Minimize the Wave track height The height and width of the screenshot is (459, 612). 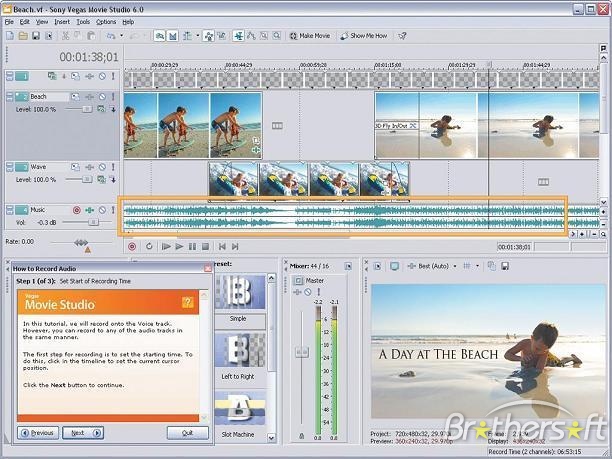(x=9, y=165)
